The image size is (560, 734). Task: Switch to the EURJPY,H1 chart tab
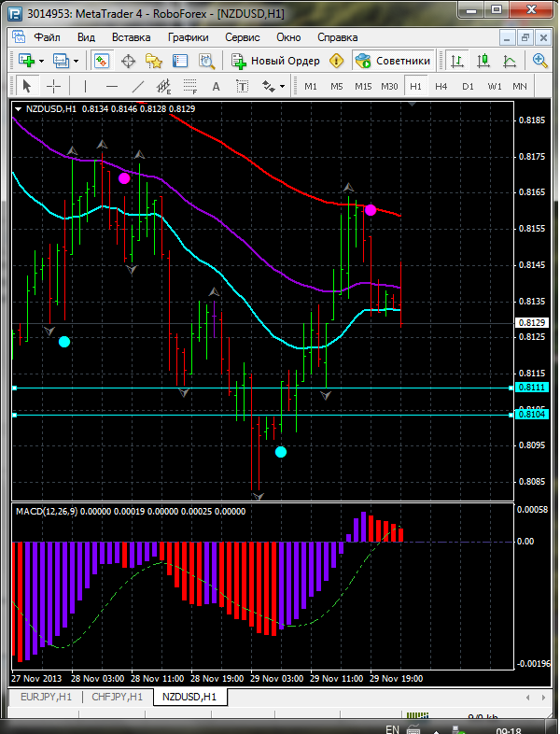(46, 697)
